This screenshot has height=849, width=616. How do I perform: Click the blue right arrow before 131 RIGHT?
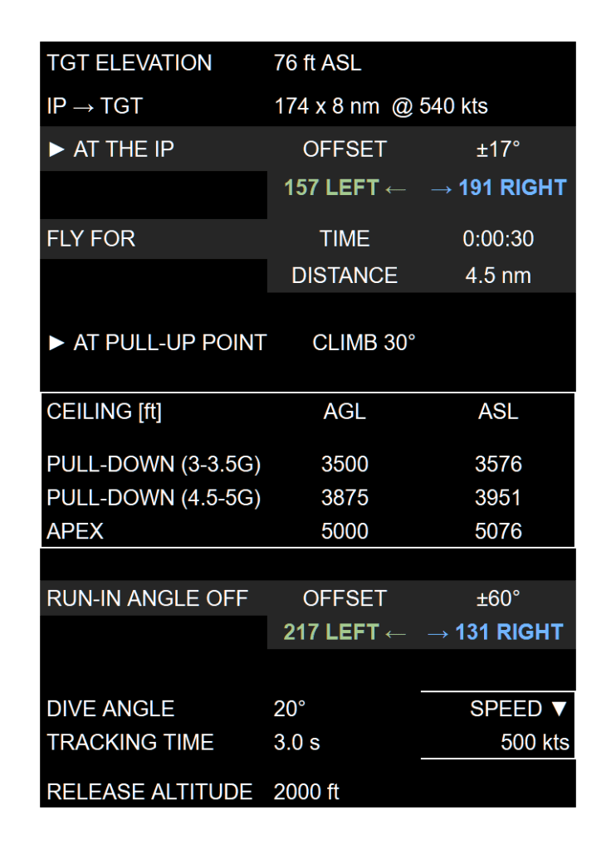438,633
